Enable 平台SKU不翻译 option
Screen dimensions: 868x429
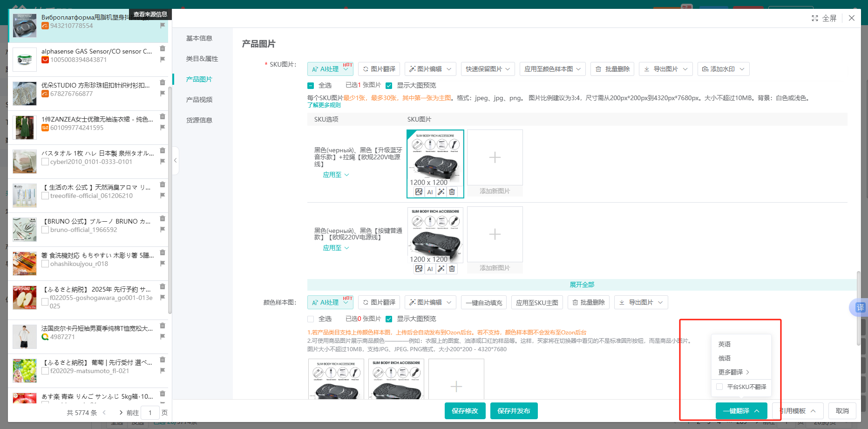point(719,387)
